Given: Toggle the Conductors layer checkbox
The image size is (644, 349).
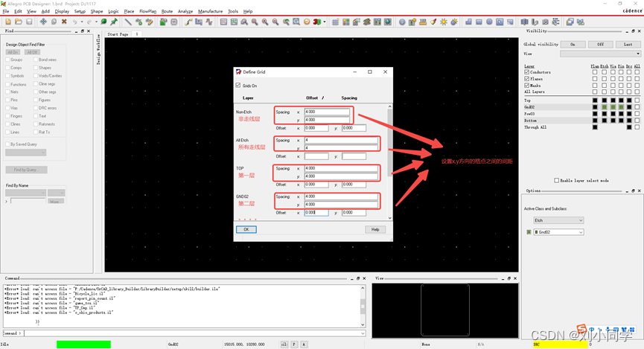Looking at the screenshot, I should pos(527,72).
